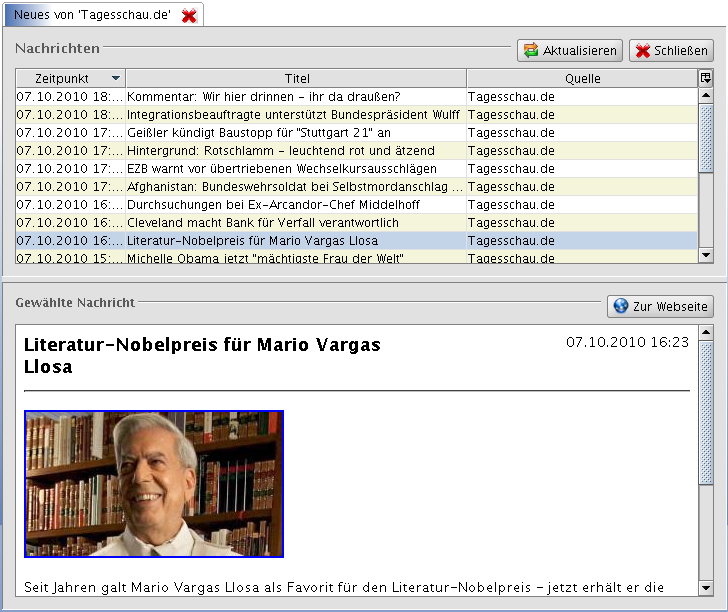The height and width of the screenshot is (612, 728).
Task: Sort news by Titel column header
Action: coord(296,78)
